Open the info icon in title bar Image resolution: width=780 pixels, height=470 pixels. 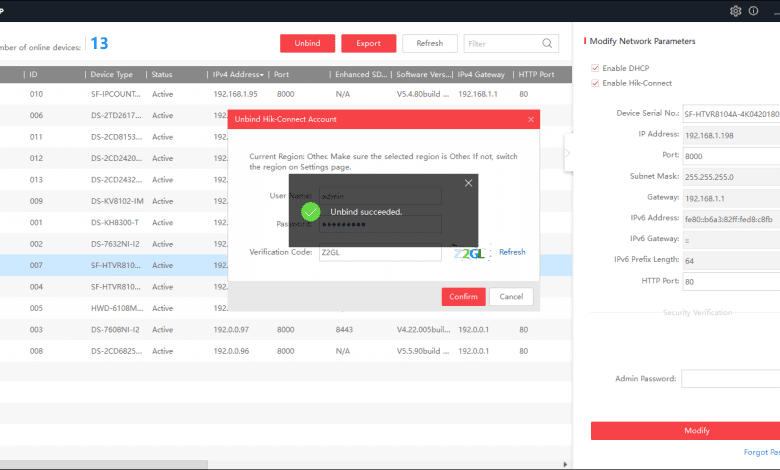[x=754, y=11]
